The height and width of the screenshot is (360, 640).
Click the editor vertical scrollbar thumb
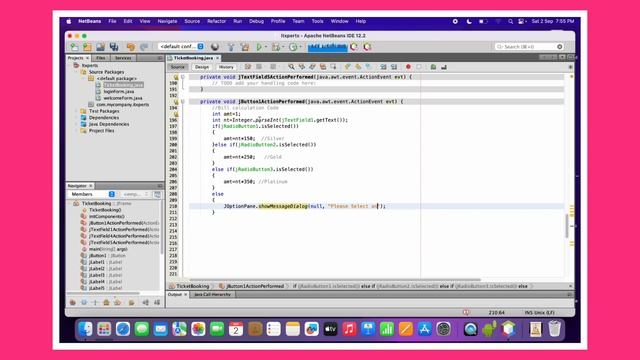click(x=567, y=225)
